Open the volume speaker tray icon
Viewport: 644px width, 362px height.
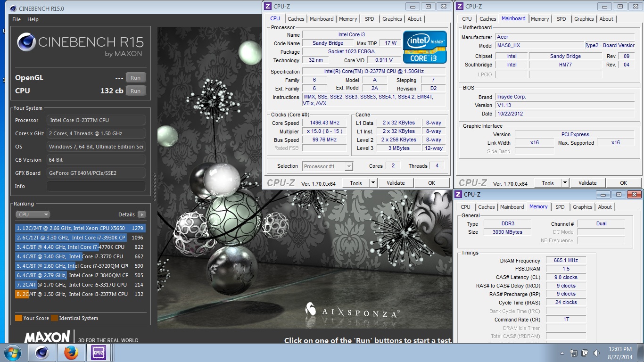[x=597, y=353]
